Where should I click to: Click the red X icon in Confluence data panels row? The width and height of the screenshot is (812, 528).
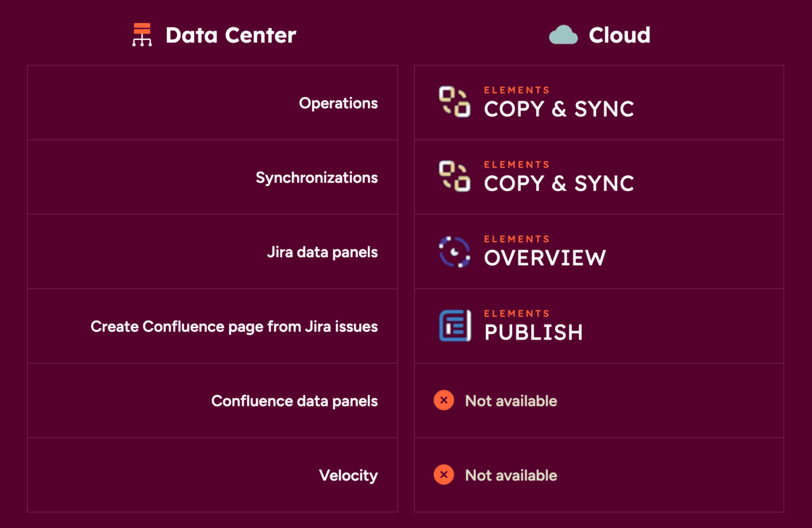pos(443,400)
